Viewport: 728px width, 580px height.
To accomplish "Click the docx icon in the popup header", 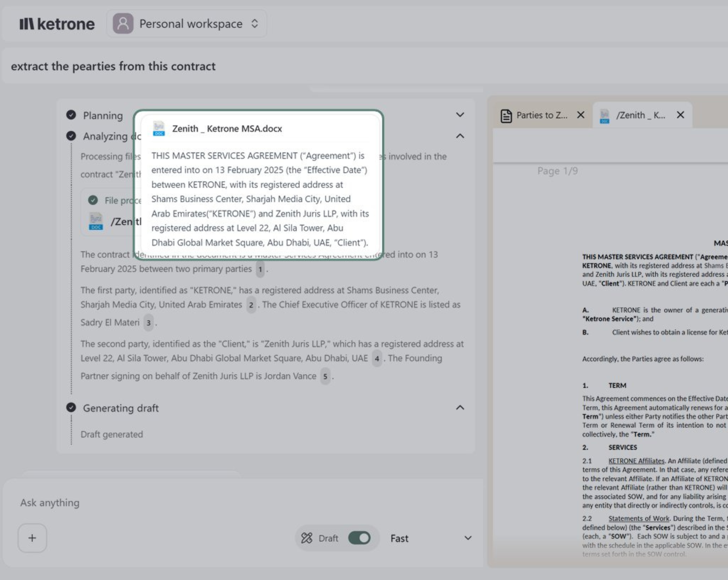I will (x=159, y=129).
